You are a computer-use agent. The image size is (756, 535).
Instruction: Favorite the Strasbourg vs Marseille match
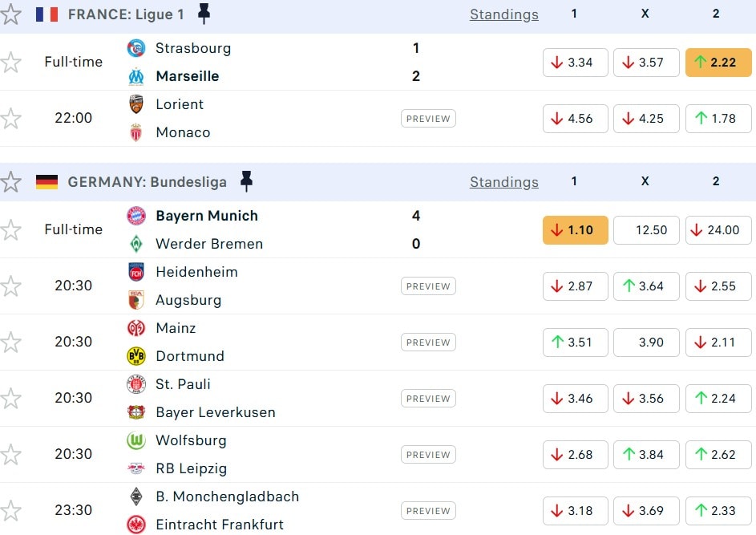click(x=11, y=63)
